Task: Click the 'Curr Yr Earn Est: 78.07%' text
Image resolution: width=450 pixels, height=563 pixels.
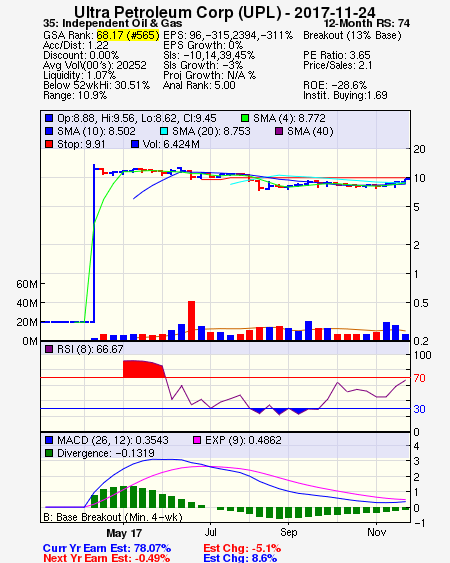Action: coord(107,548)
